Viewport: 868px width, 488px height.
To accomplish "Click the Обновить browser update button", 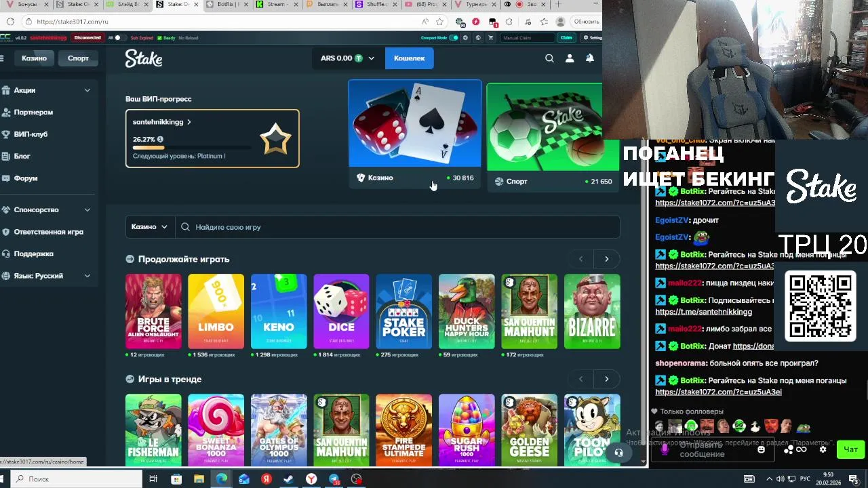I will 586,22.
